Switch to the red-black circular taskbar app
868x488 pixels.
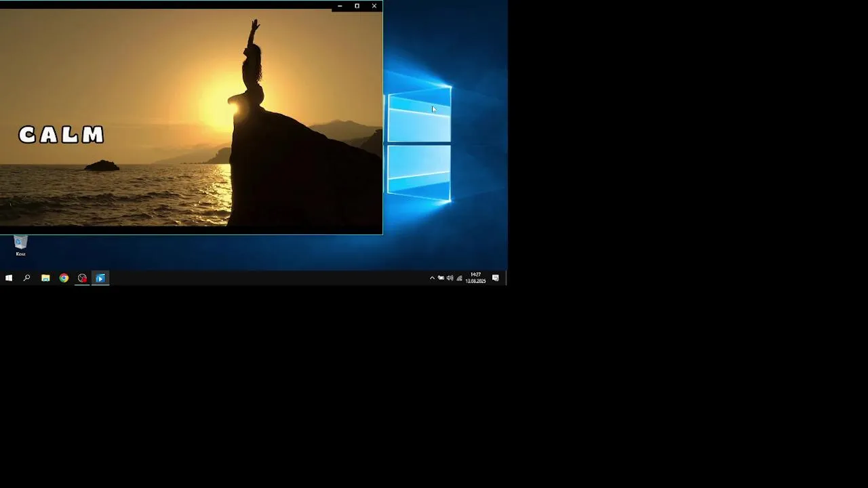coord(82,278)
